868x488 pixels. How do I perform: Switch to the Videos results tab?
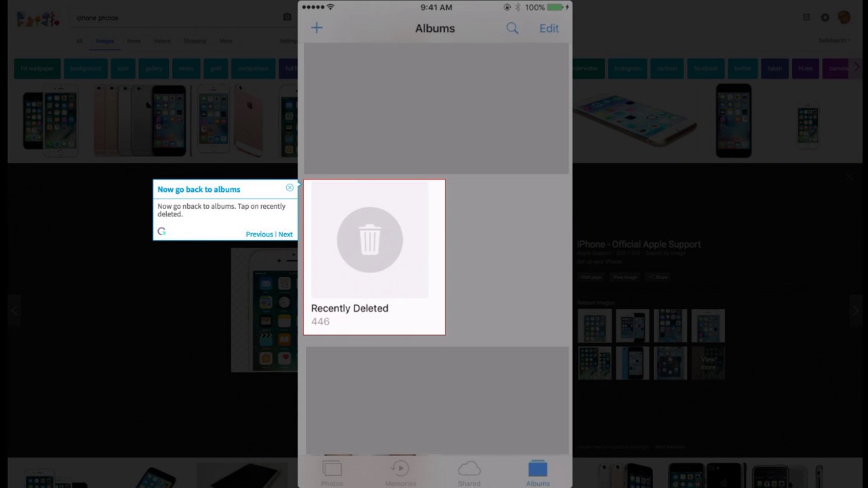click(x=162, y=41)
